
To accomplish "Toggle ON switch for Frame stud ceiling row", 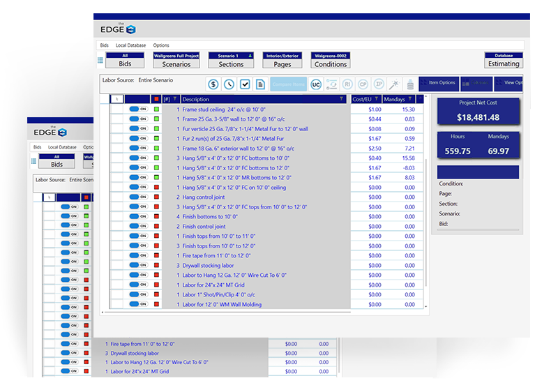I will tap(138, 109).
